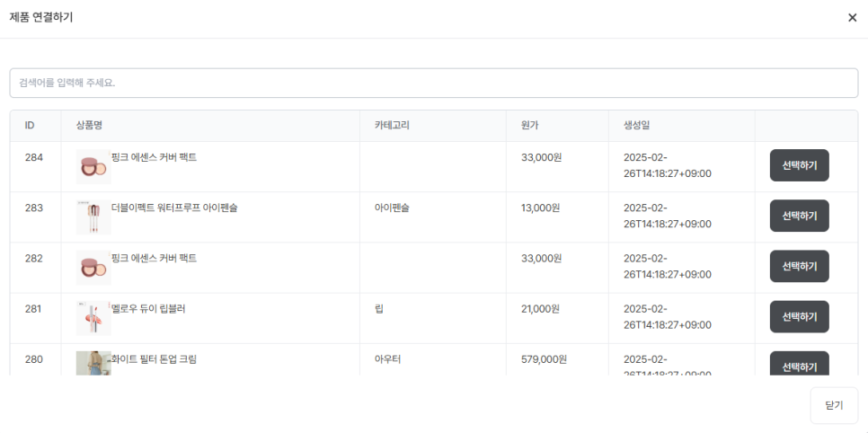Choose 선택하기 for 화이트 필터 톤업 크림

[x=799, y=365]
